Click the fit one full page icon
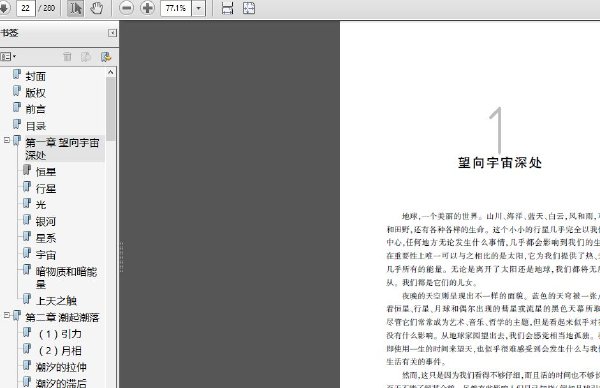 (249, 8)
